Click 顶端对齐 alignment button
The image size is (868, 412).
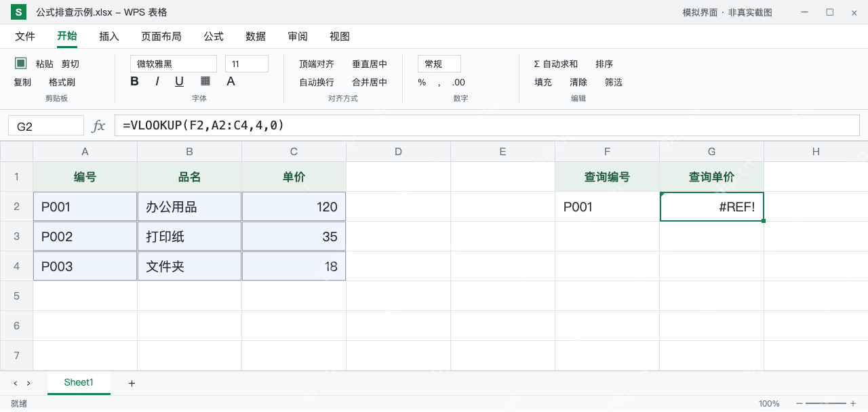[x=317, y=64]
